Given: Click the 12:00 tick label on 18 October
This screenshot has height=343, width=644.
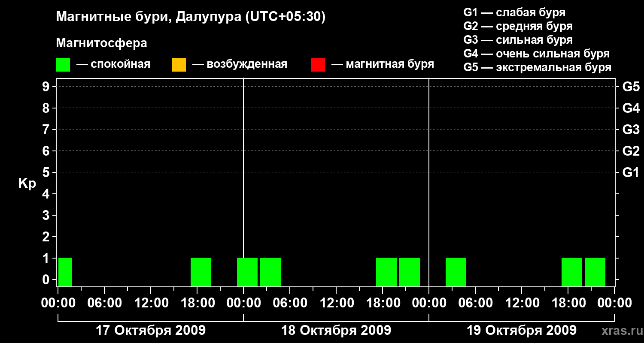Looking at the screenshot, I should [336, 303].
